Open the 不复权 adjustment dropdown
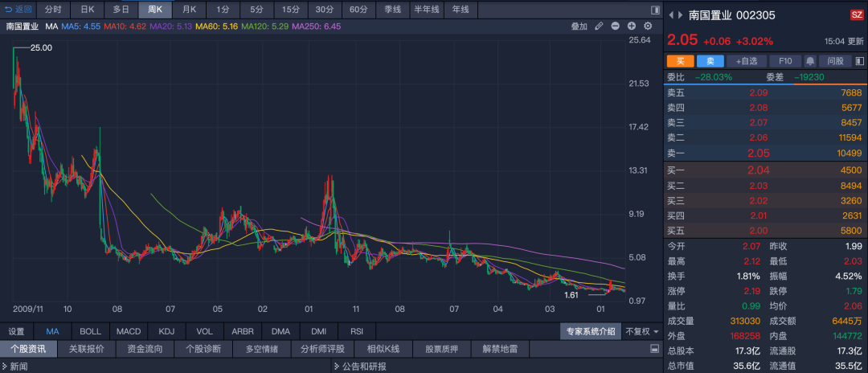The height and width of the screenshot is (373, 868). (642, 331)
